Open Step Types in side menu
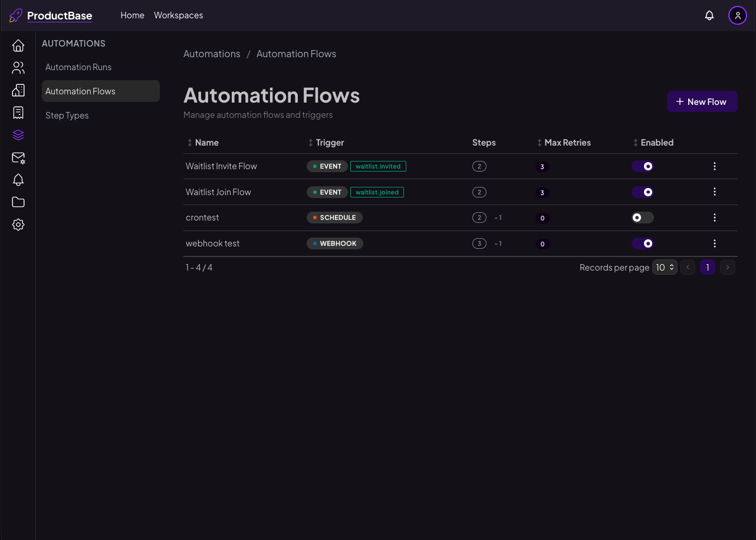 [x=101, y=116]
